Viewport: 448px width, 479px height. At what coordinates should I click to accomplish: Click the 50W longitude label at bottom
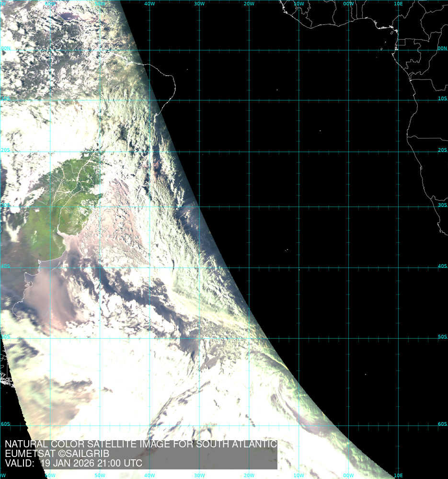click(99, 476)
